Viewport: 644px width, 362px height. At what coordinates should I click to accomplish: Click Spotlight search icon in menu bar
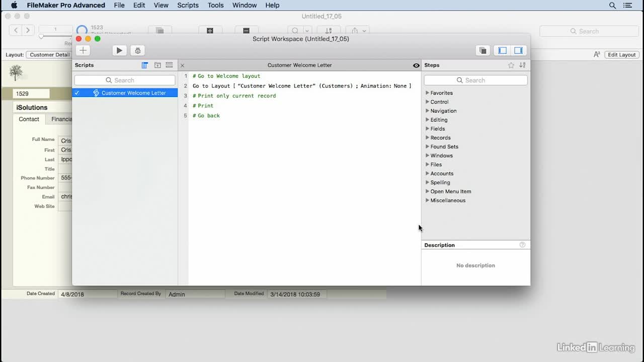click(612, 5)
